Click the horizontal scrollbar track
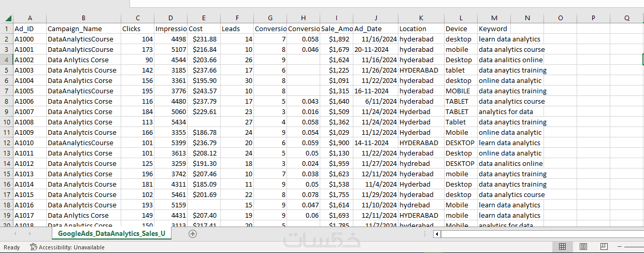The width and height of the screenshot is (644, 253). (x=542, y=234)
